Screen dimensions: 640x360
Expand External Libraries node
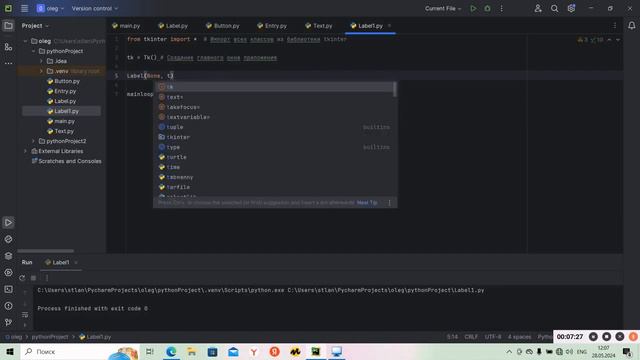(26, 151)
